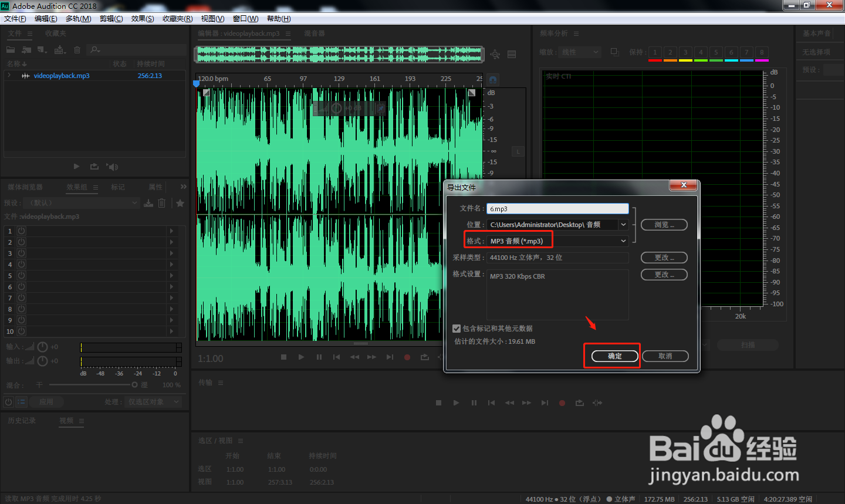This screenshot has height=504, width=845.
Task: Click the trash icon in the Files panel
Action: coord(77,50)
